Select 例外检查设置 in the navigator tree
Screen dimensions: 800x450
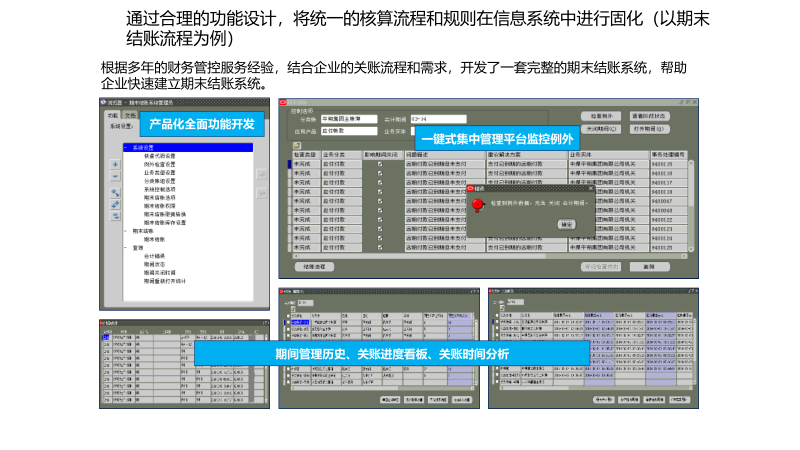pos(160,164)
